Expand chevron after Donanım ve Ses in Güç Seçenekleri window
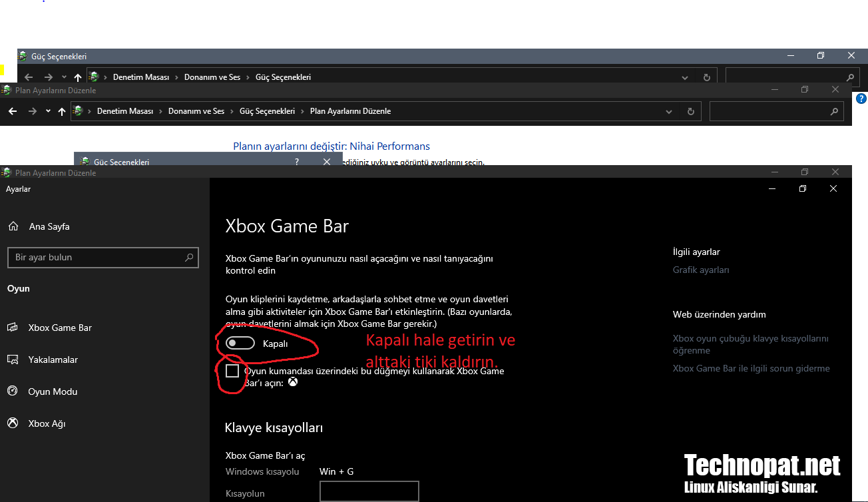Screen dimensions: 868x502 coord(248,77)
